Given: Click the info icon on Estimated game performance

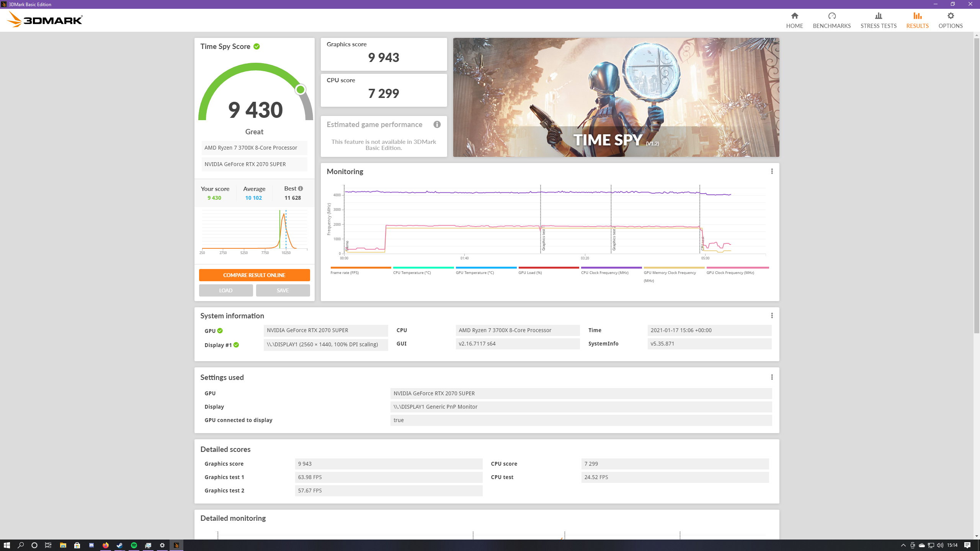Looking at the screenshot, I should pyautogui.click(x=437, y=124).
